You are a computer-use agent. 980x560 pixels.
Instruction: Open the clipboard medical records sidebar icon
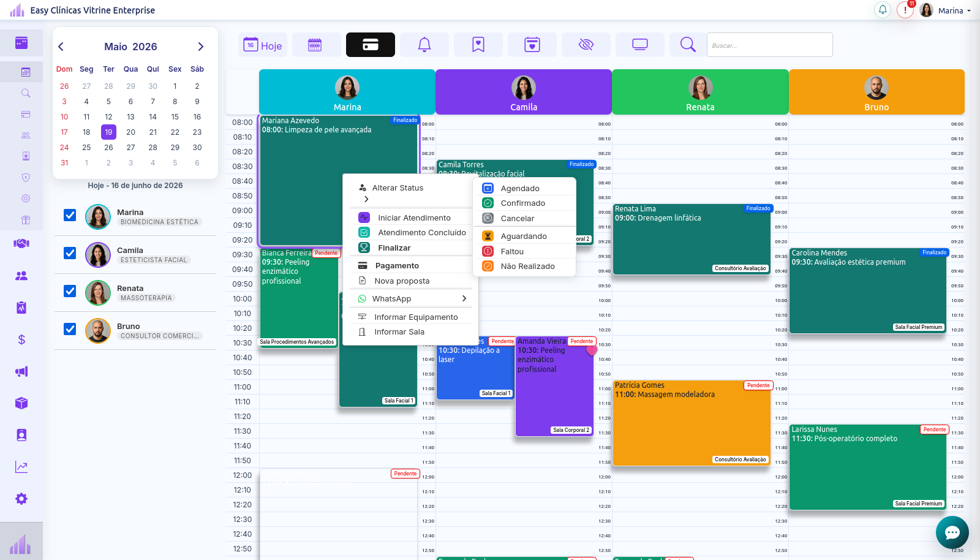21,308
